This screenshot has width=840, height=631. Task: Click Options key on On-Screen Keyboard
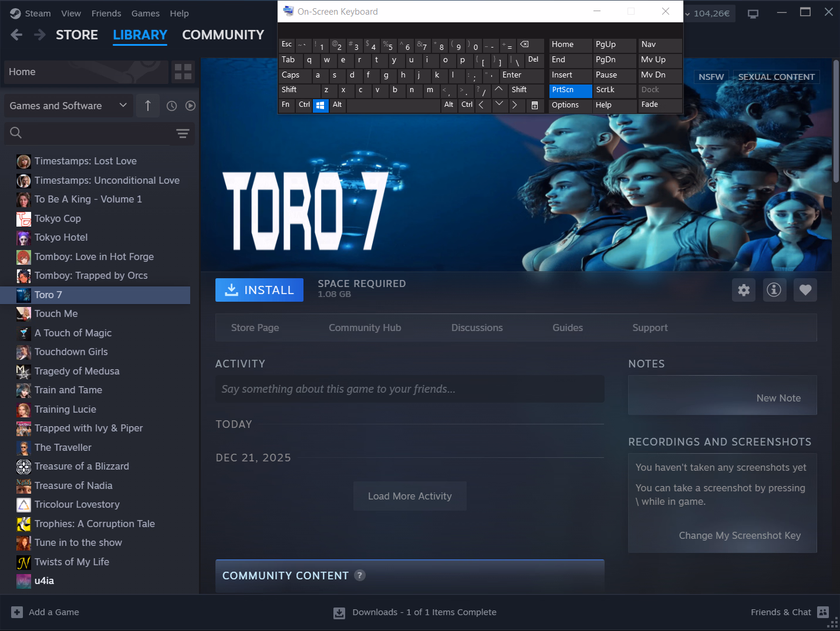571,105
